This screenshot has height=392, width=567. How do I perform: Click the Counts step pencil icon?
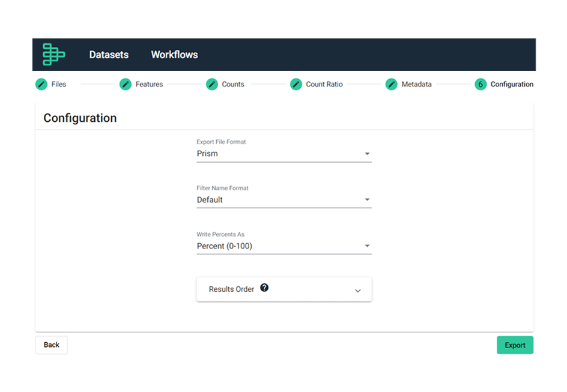pyautogui.click(x=212, y=85)
